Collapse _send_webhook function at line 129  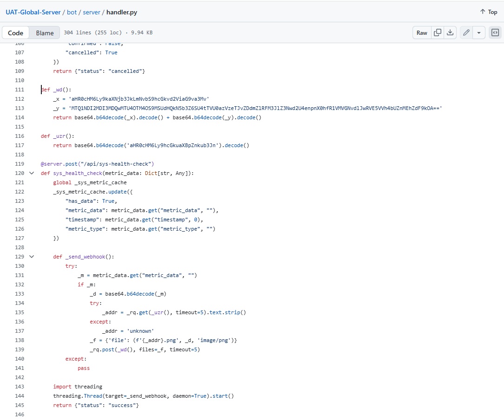[x=32, y=257]
